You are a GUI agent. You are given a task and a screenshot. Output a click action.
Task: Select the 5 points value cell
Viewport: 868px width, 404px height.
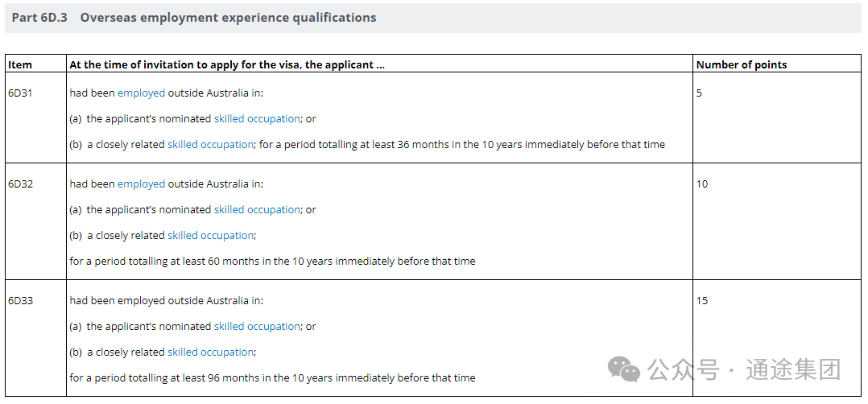point(699,93)
